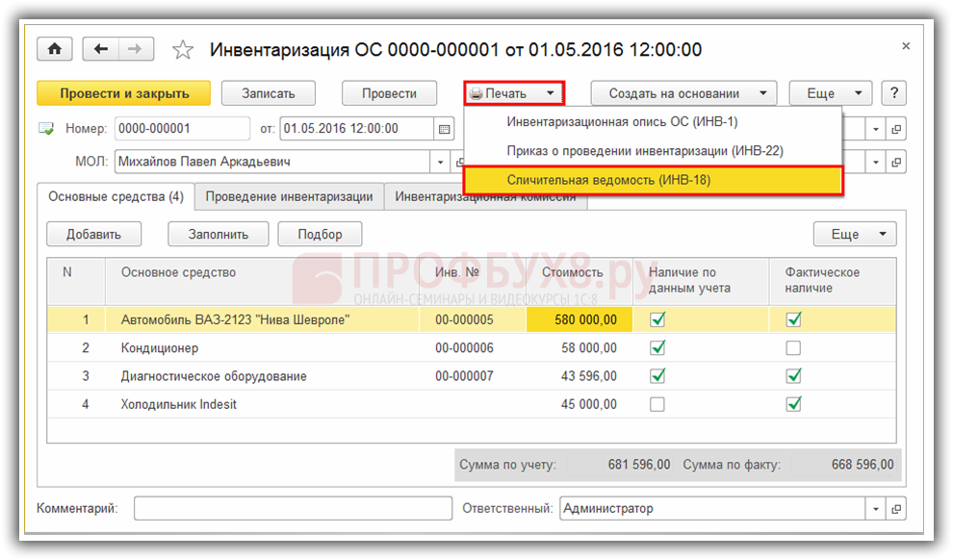Click the help question mark button
The image size is (953, 560).
pyautogui.click(x=895, y=93)
